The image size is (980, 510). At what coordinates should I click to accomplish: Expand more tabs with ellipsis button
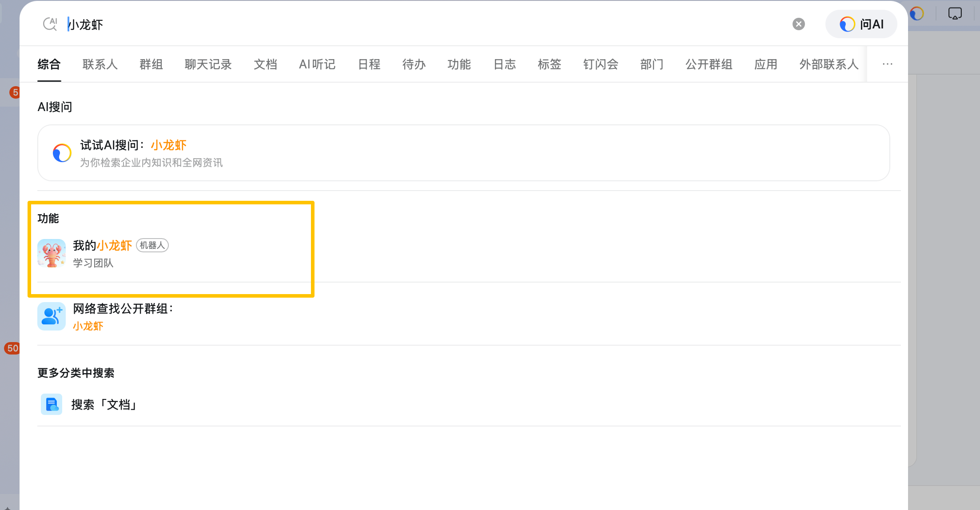tap(887, 64)
